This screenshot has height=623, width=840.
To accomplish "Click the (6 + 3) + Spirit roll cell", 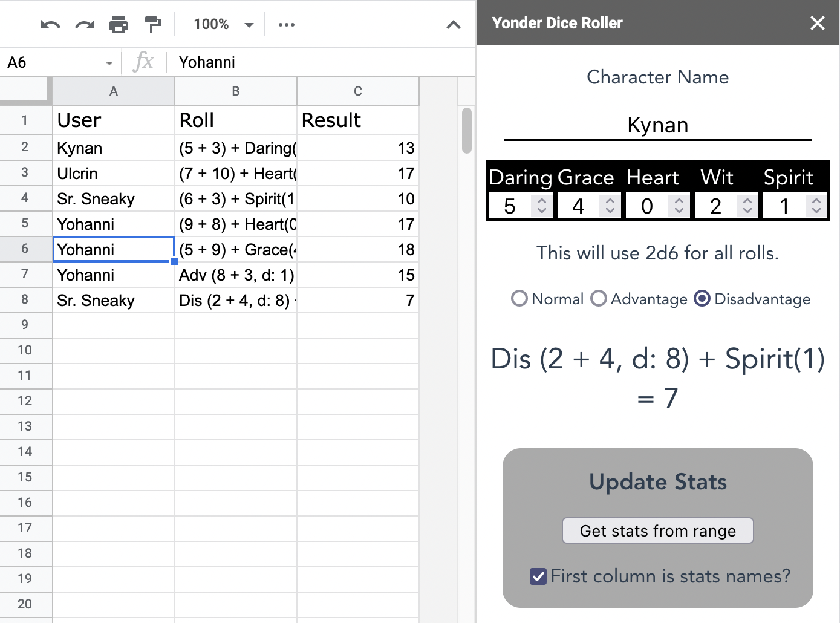I will click(236, 198).
